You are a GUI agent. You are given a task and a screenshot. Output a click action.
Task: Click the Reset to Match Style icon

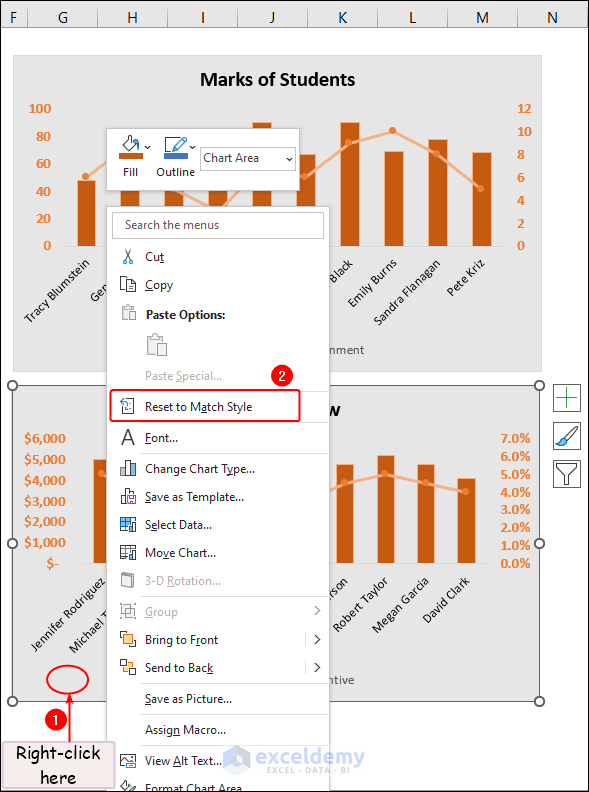point(127,406)
